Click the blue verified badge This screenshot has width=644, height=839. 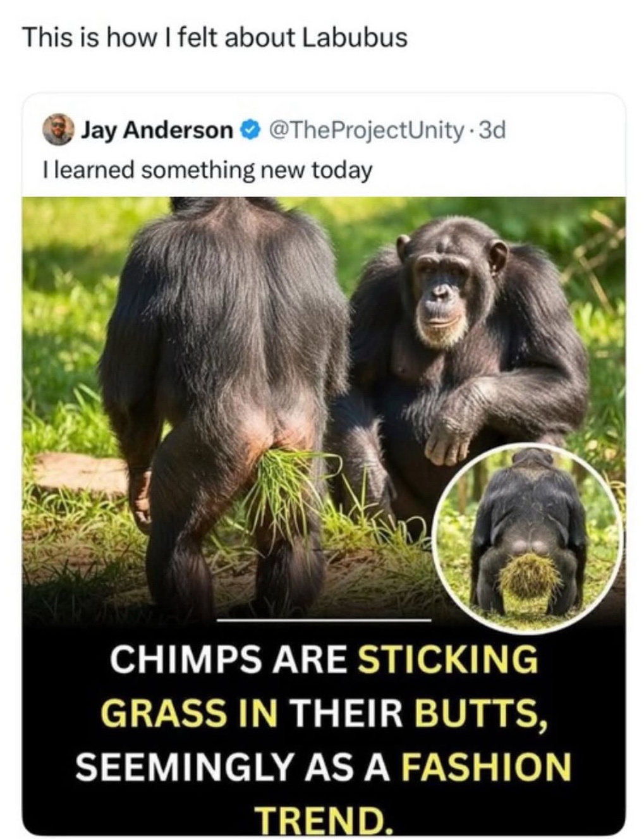pyautogui.click(x=250, y=130)
